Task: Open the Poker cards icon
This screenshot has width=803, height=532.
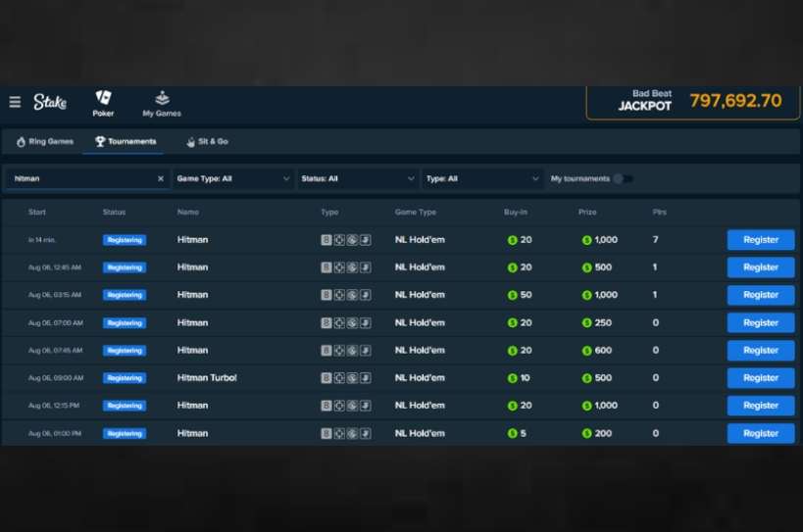Action: point(103,97)
